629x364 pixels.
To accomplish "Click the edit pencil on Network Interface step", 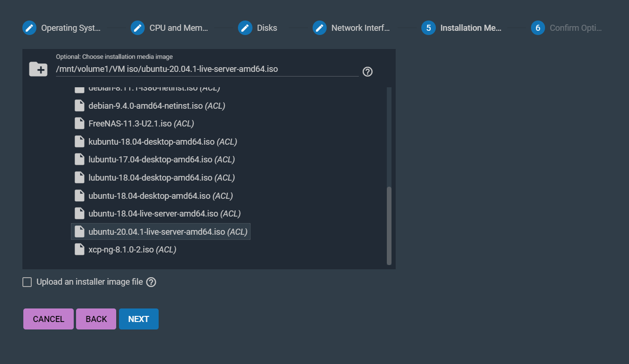I will 320,28.
